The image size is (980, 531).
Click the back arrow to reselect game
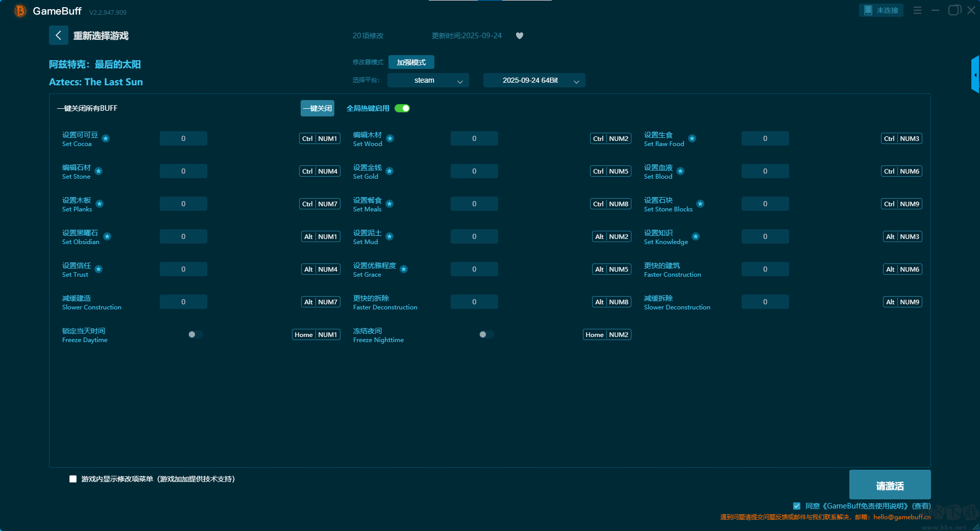click(58, 35)
